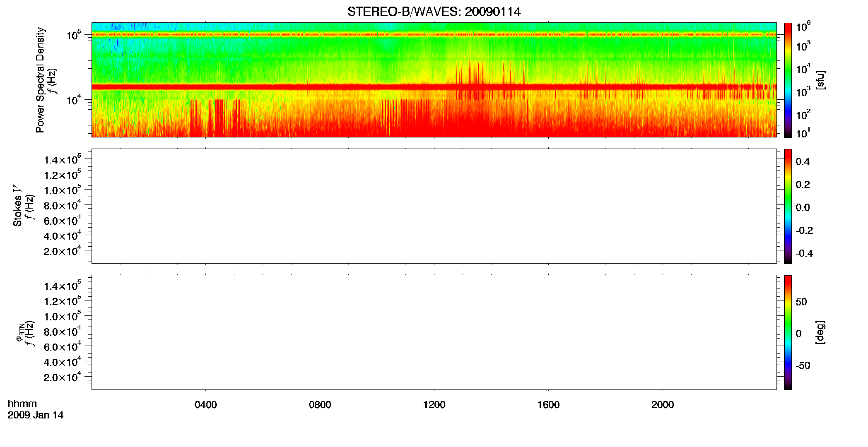The image size is (868, 447).
Task: Click the 0.4 tick on Stokes color bar
Action: click(803, 162)
